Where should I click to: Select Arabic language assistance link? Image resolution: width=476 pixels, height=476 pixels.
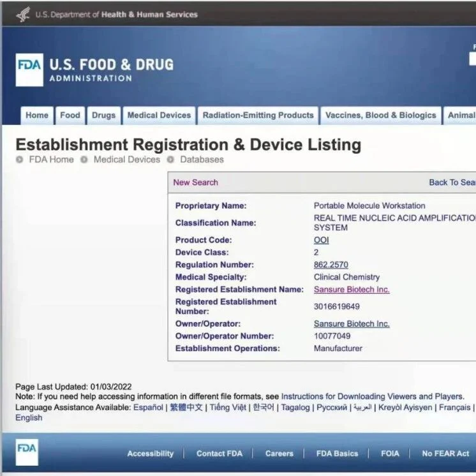[x=362, y=407]
